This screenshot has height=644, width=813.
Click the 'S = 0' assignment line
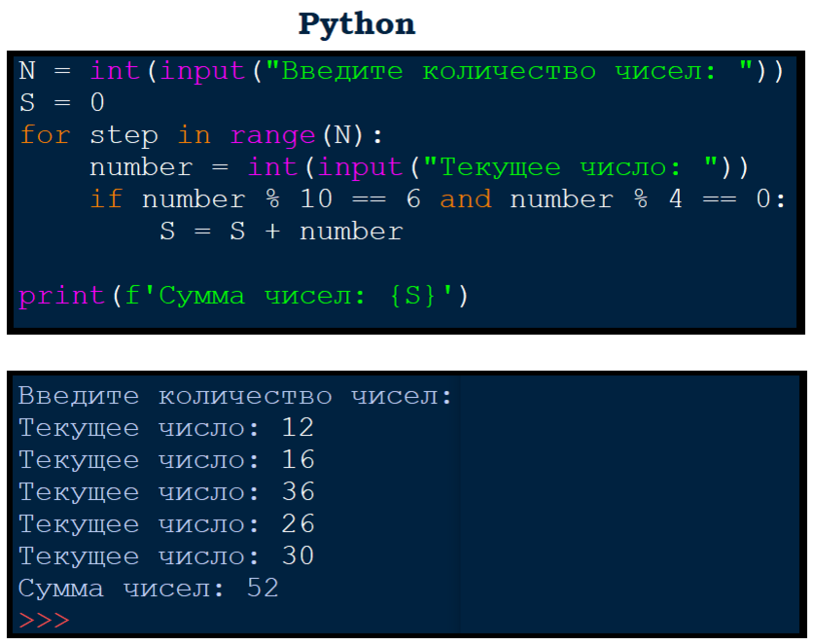(x=61, y=103)
